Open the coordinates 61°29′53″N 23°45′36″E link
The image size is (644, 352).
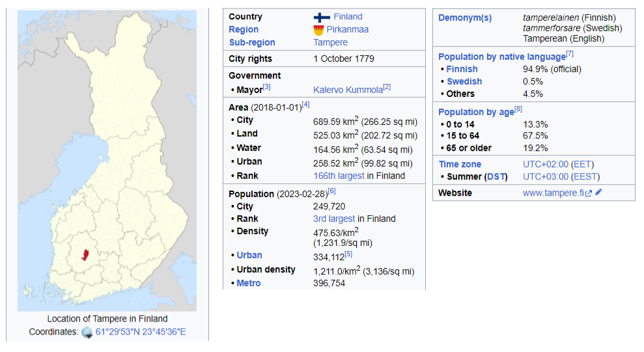point(141,332)
